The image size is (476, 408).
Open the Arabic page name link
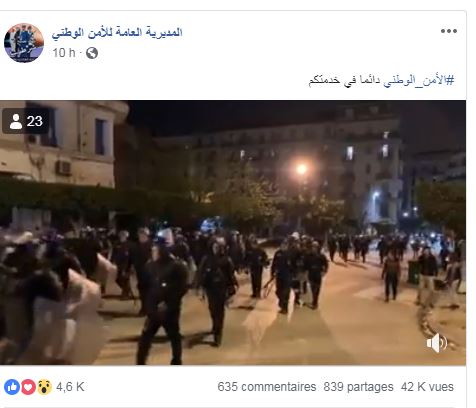[117, 33]
